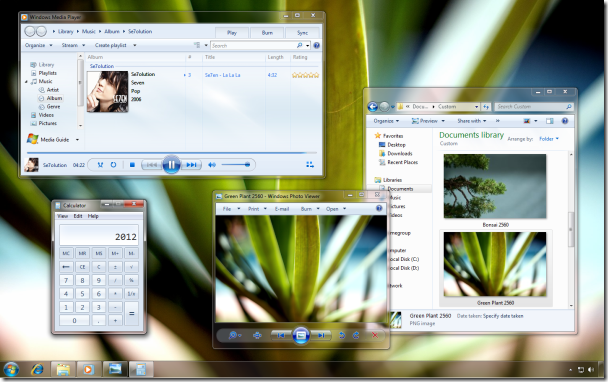This screenshot has height=382, width=608.
Task: Sort Media Player list by Length column
Action: coord(275,57)
